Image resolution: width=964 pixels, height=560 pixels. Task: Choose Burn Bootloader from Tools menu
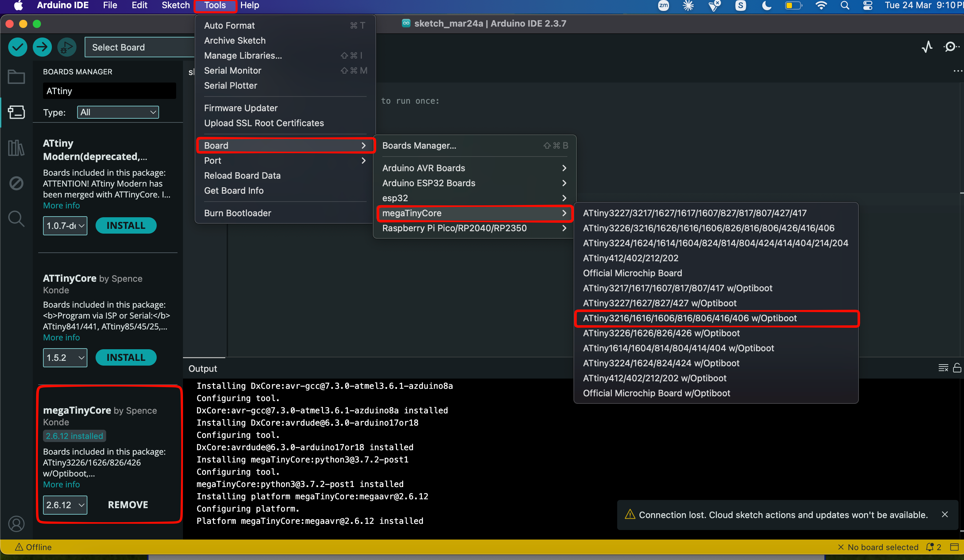click(237, 213)
